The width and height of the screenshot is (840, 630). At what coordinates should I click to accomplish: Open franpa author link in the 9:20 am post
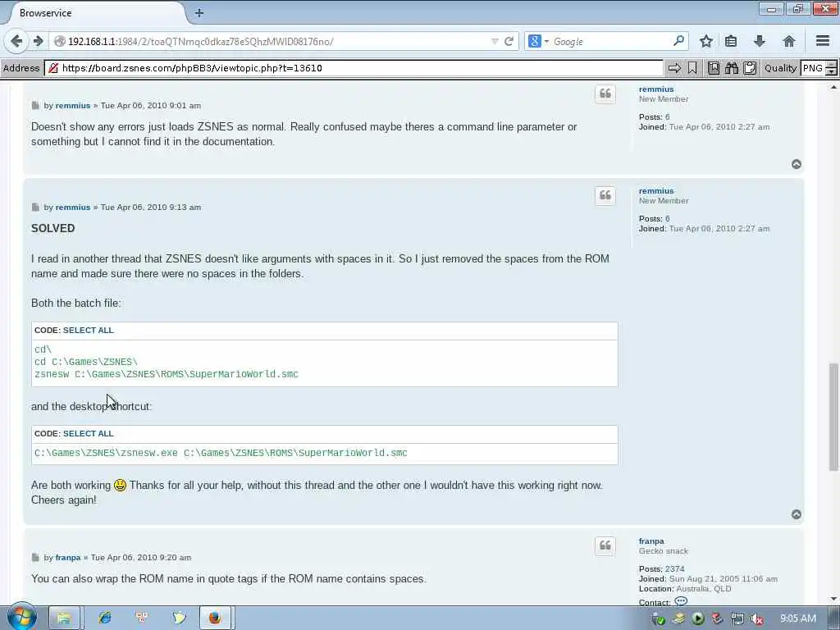(68, 558)
